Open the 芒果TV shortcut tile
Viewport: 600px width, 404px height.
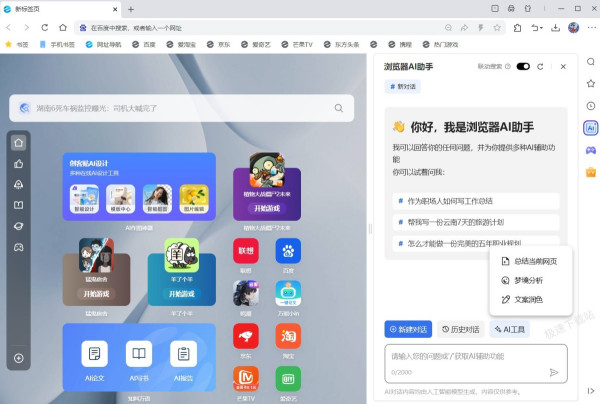(x=246, y=379)
